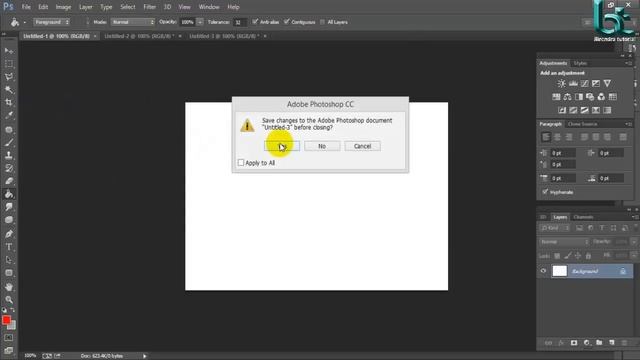Click the Tolerance value field
This screenshot has width=640, height=360.
coord(240,22)
